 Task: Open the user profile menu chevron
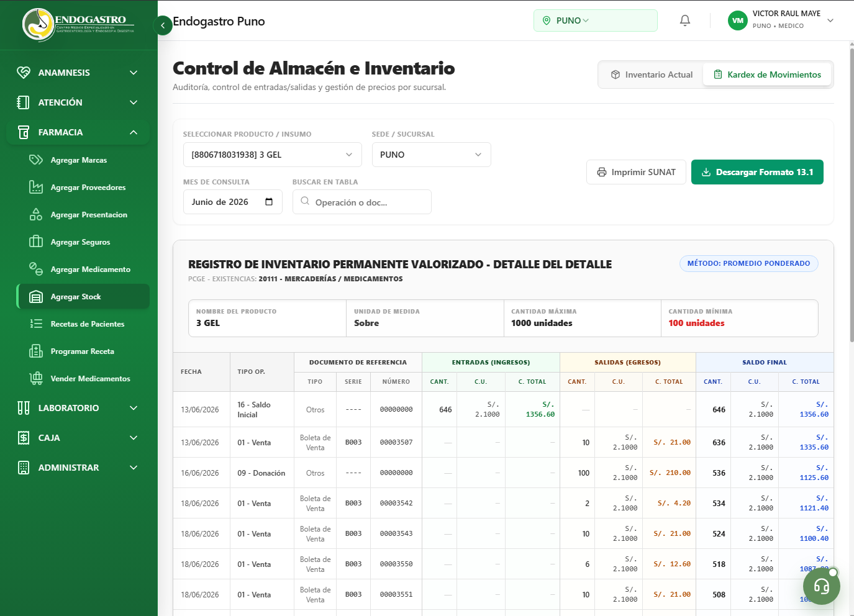point(830,20)
